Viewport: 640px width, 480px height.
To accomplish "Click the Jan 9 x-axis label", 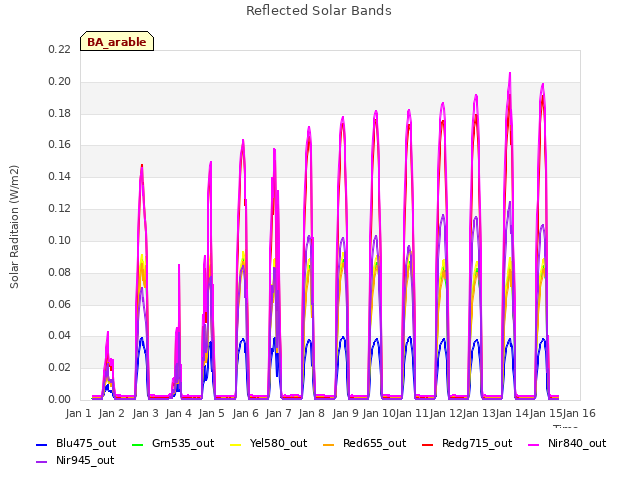I will (346, 413).
